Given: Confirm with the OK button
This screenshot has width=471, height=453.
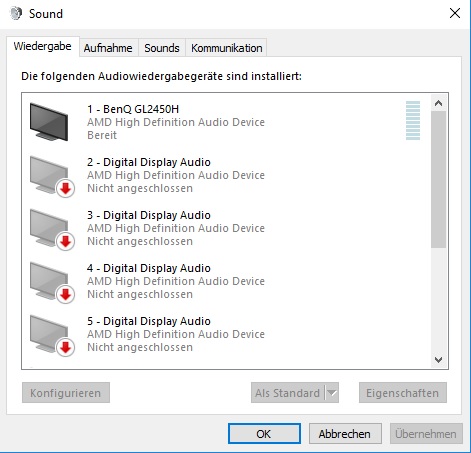Looking at the screenshot, I should click(x=264, y=434).
